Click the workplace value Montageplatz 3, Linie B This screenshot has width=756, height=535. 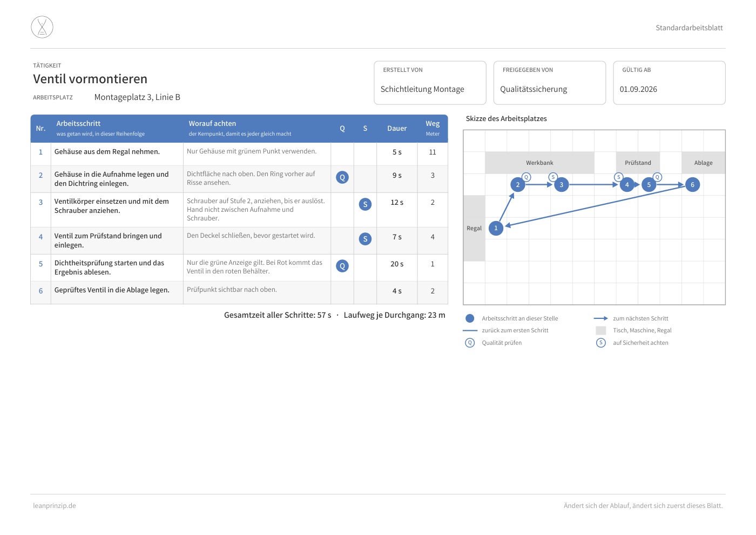[x=137, y=97]
